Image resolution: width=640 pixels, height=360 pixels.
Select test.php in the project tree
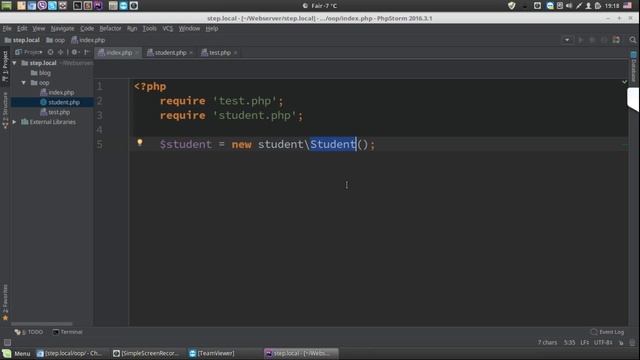pos(55,112)
